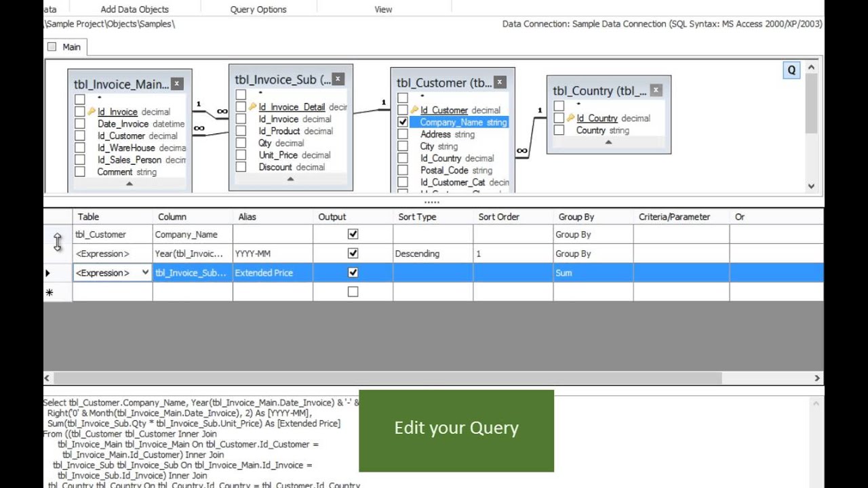Click the Alias column header
This screenshot has width=868, height=488.
click(273, 217)
